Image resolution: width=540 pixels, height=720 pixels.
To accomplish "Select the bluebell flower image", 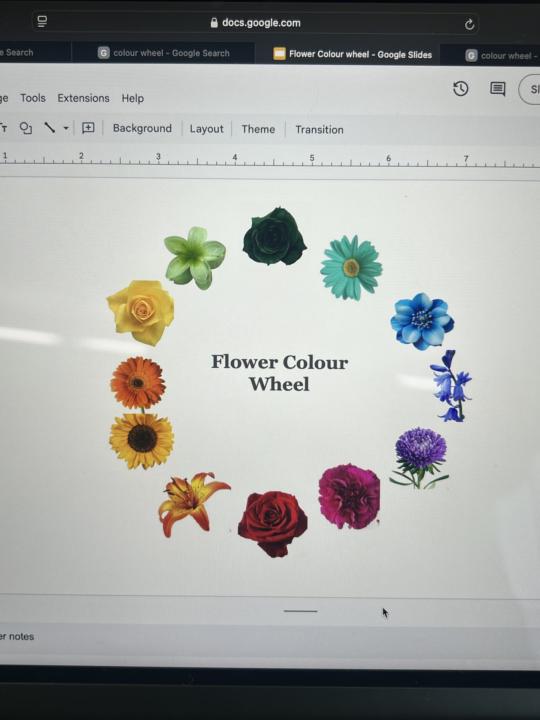I will point(451,386).
